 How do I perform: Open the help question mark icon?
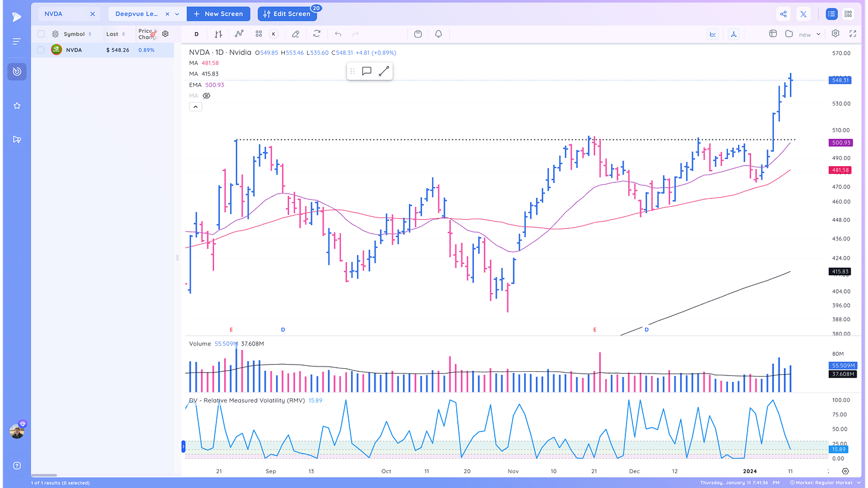(17, 465)
